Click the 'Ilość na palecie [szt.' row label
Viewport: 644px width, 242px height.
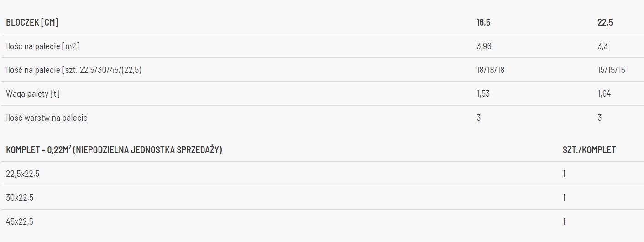pyautogui.click(x=73, y=70)
